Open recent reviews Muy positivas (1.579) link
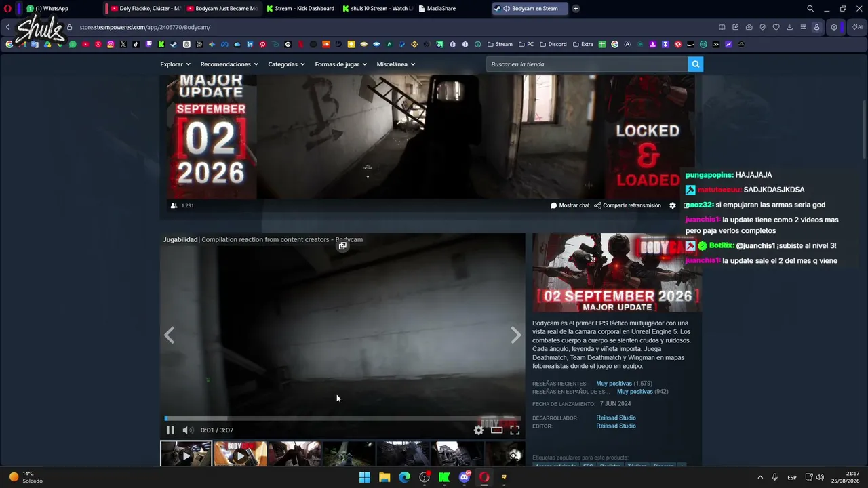This screenshot has height=488, width=868. [x=623, y=384]
